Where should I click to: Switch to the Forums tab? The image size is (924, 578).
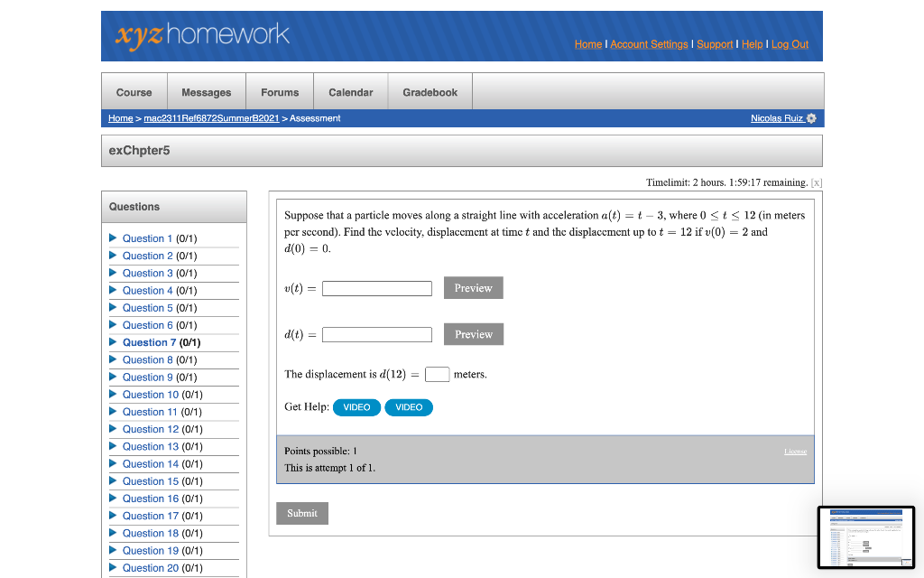(x=279, y=91)
